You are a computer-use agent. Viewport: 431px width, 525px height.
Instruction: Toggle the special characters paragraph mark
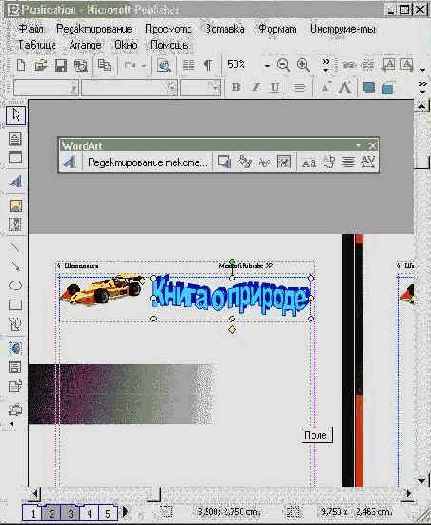(x=208, y=65)
